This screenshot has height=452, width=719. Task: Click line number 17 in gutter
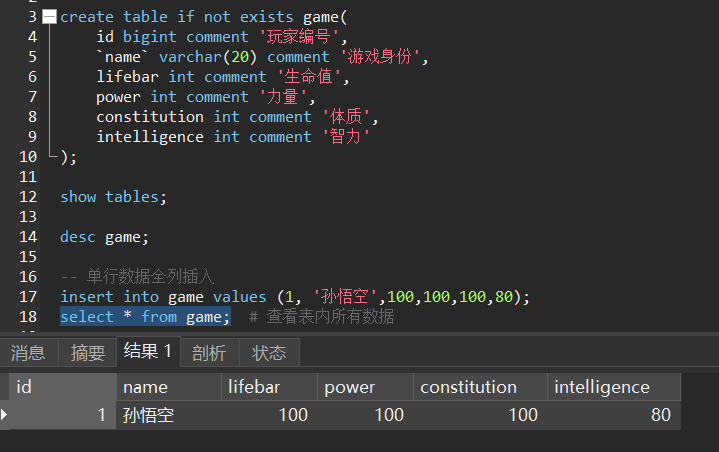pyautogui.click(x=28, y=297)
